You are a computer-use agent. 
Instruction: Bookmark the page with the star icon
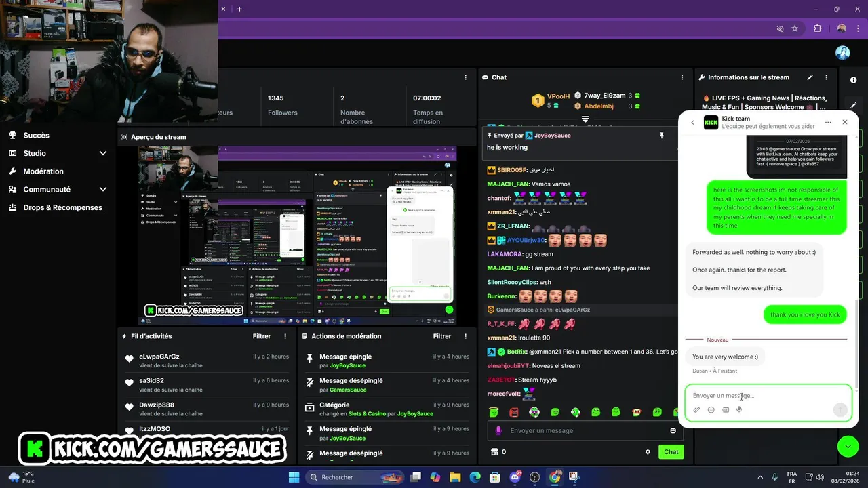click(x=795, y=28)
